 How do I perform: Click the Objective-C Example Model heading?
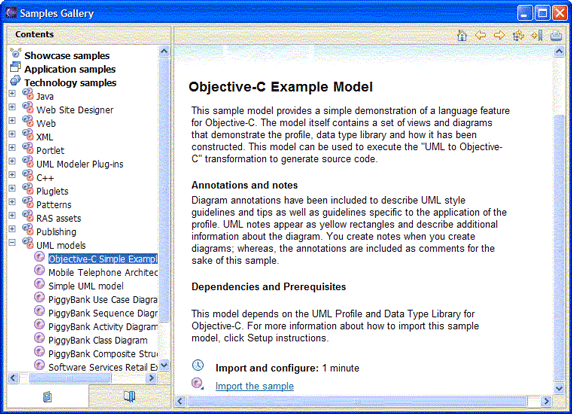click(x=281, y=87)
